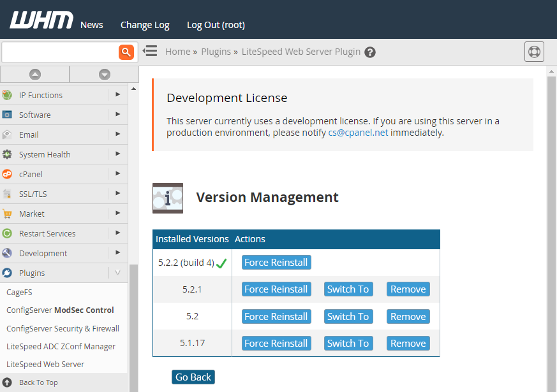Click the Market shopping cart icon
This screenshot has width=557, height=392.
7,214
